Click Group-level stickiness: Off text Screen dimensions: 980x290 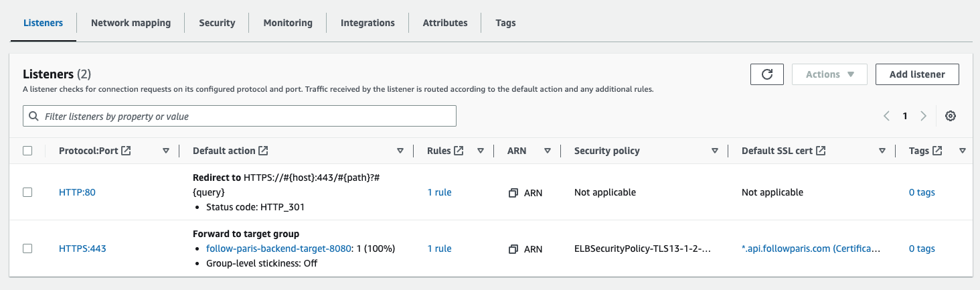(262, 263)
